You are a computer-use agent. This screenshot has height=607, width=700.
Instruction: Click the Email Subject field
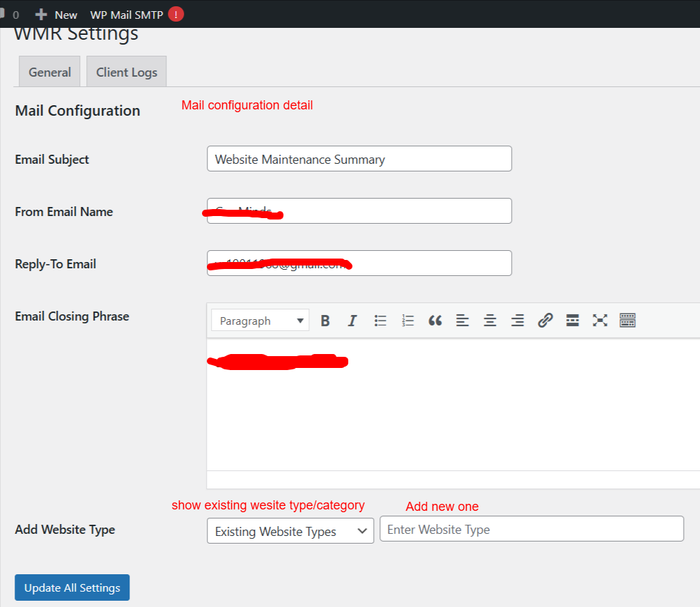pos(359,159)
